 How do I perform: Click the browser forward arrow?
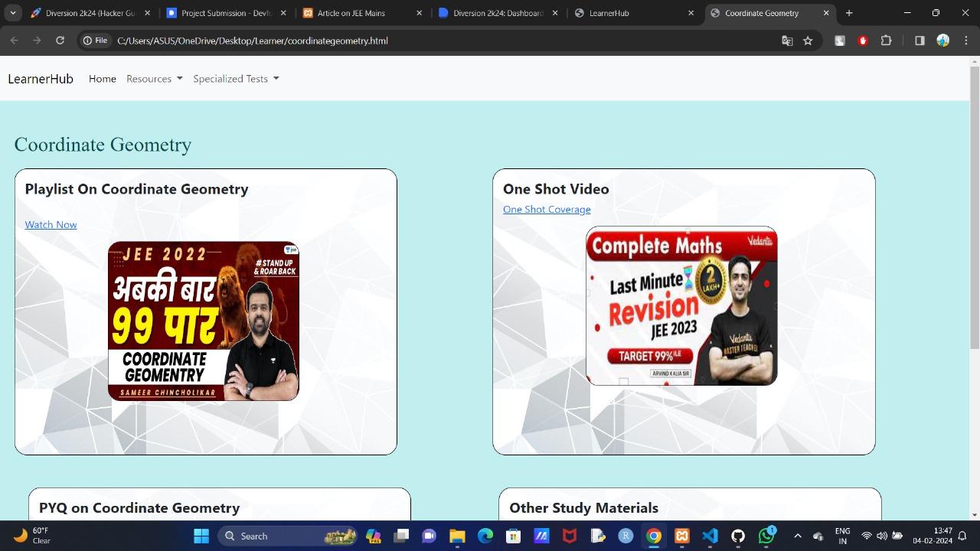37,41
